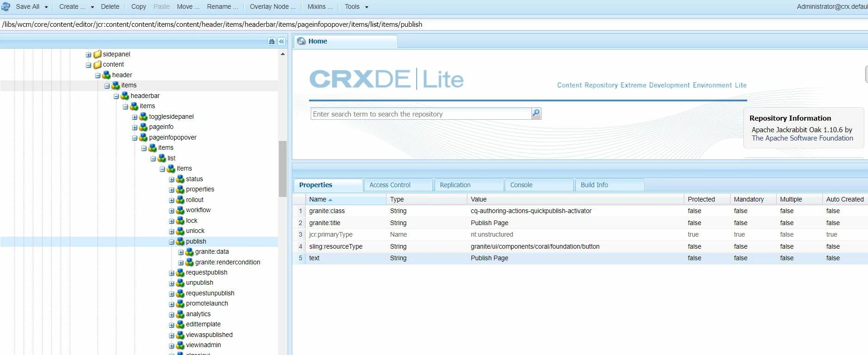Expand the togglesidepanel tree node

[135, 117]
